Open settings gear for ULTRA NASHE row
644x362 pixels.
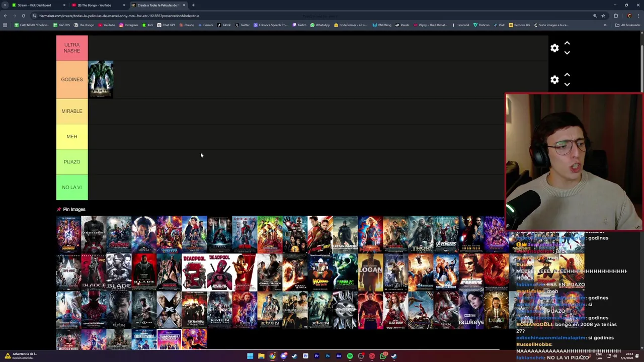[x=554, y=48]
